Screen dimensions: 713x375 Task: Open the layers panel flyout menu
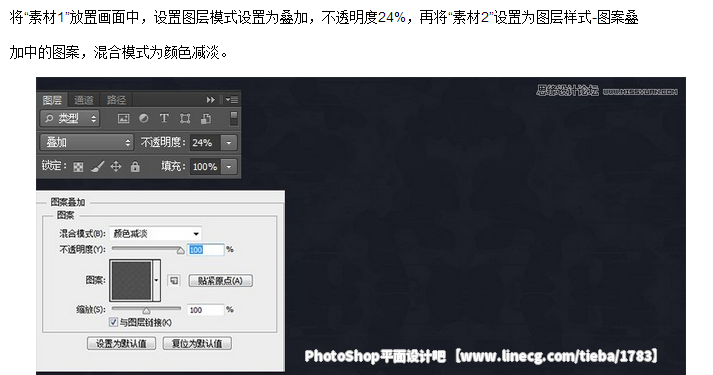click(232, 100)
